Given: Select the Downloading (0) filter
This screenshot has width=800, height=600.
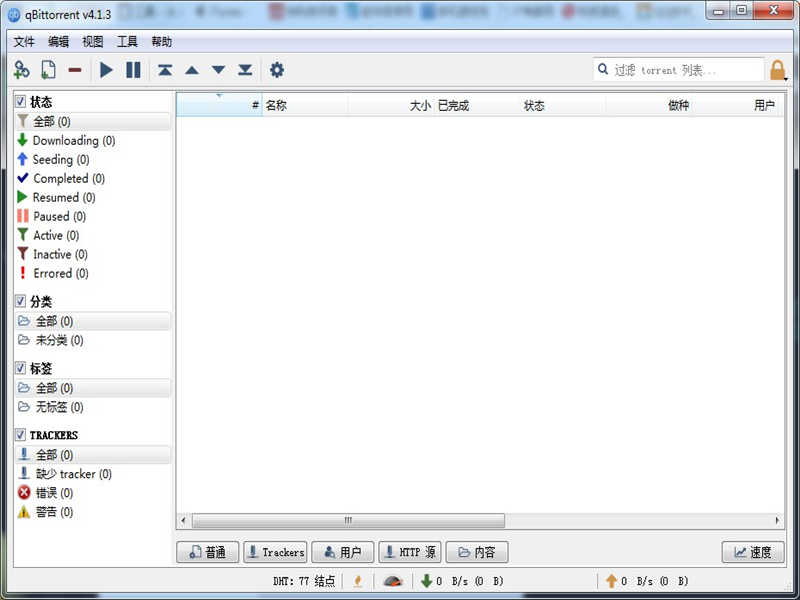Looking at the screenshot, I should point(93,140).
